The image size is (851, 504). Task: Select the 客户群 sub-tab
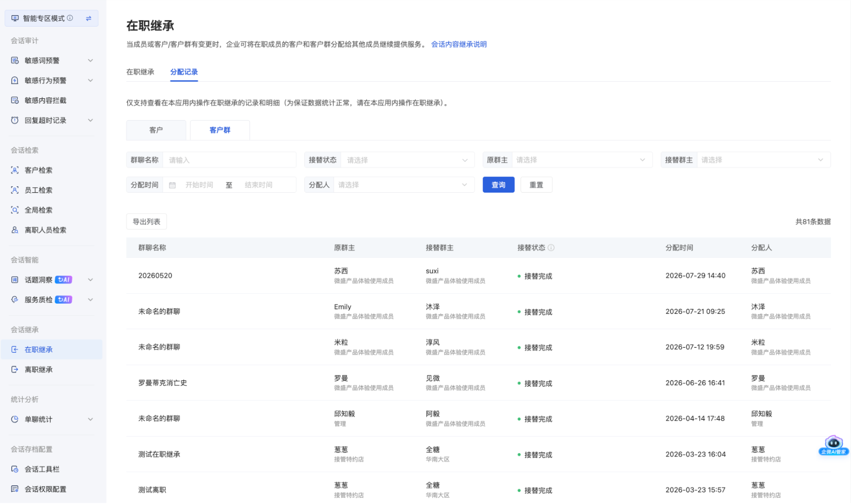tap(220, 130)
